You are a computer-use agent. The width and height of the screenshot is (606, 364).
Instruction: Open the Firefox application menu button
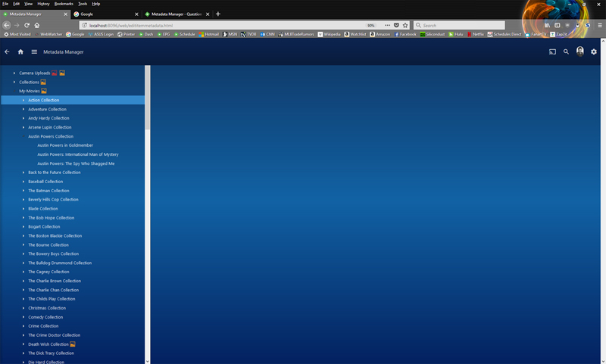pyautogui.click(x=600, y=25)
